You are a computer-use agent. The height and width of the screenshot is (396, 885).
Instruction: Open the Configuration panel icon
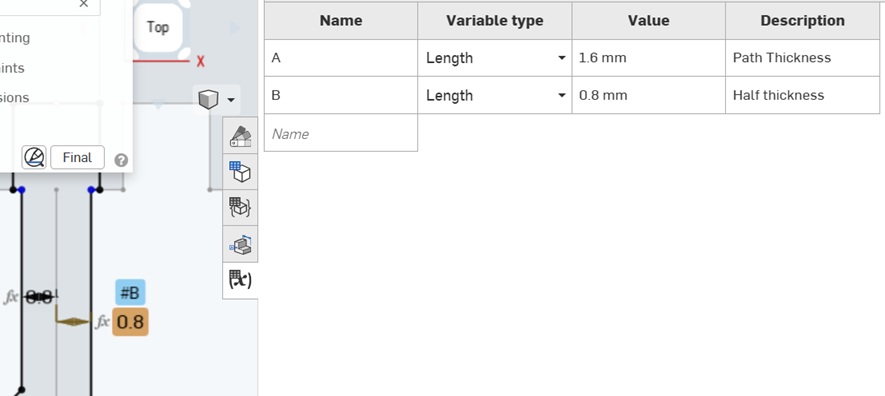[240, 171]
